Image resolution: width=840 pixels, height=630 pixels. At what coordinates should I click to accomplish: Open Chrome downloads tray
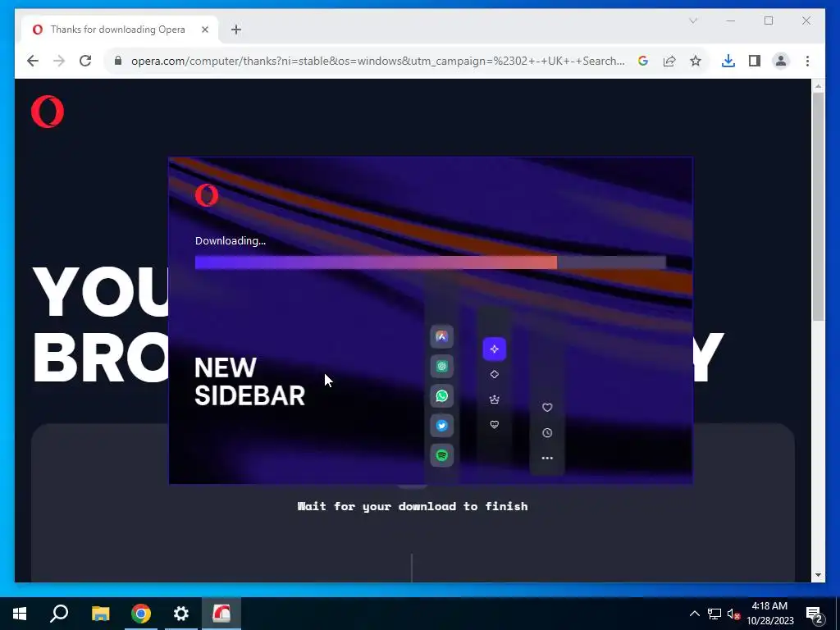pyautogui.click(x=728, y=61)
